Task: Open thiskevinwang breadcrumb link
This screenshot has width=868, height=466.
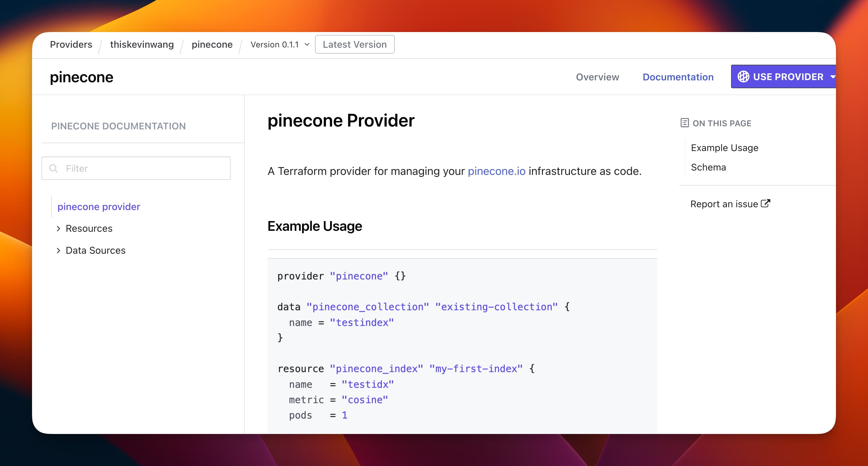Action: click(x=142, y=45)
